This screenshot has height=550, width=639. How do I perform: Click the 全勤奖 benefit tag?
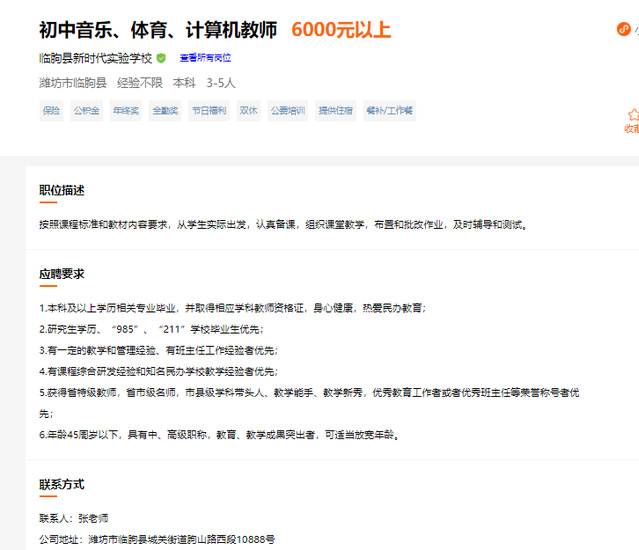coord(165,110)
